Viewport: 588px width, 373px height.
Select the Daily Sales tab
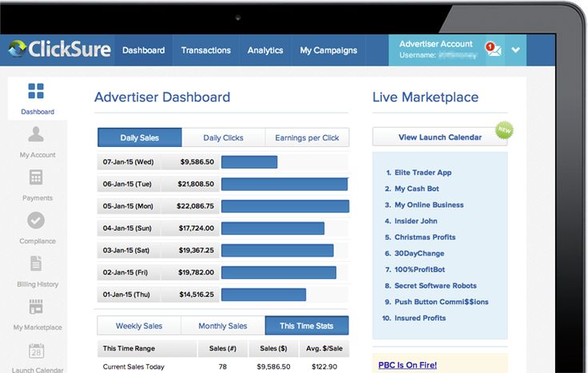coord(140,137)
